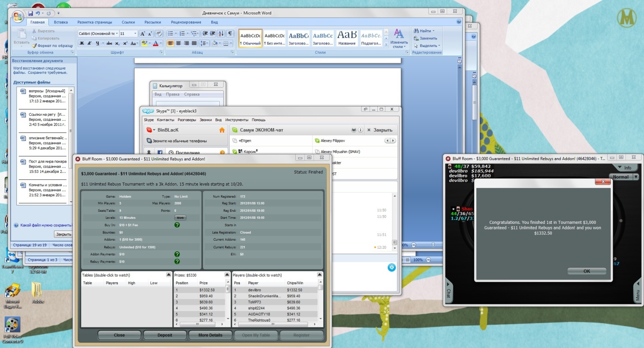This screenshot has width=644, height=348.
Task: Select player devilbro in Players list
Action: (x=275, y=290)
